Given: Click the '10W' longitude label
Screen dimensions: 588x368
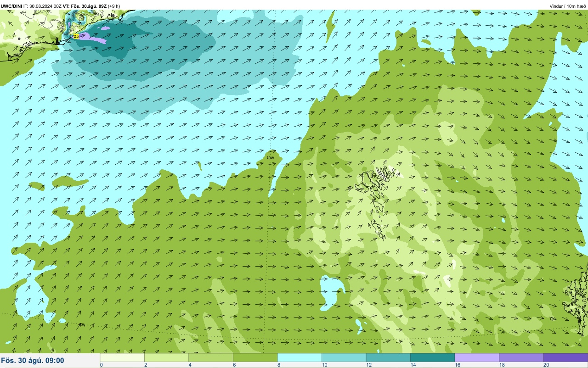Looking at the screenshot, I should pos(271,158).
